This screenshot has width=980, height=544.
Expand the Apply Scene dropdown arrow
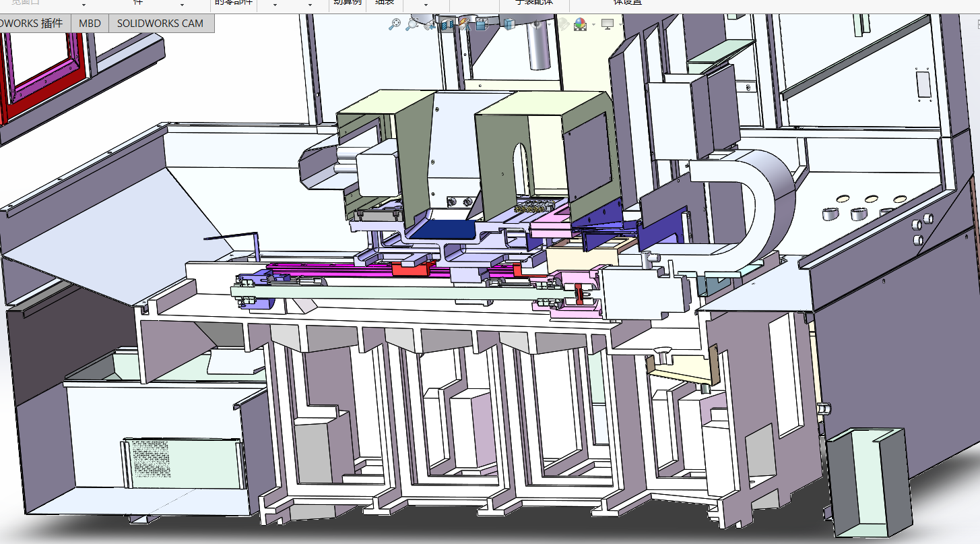(x=593, y=25)
